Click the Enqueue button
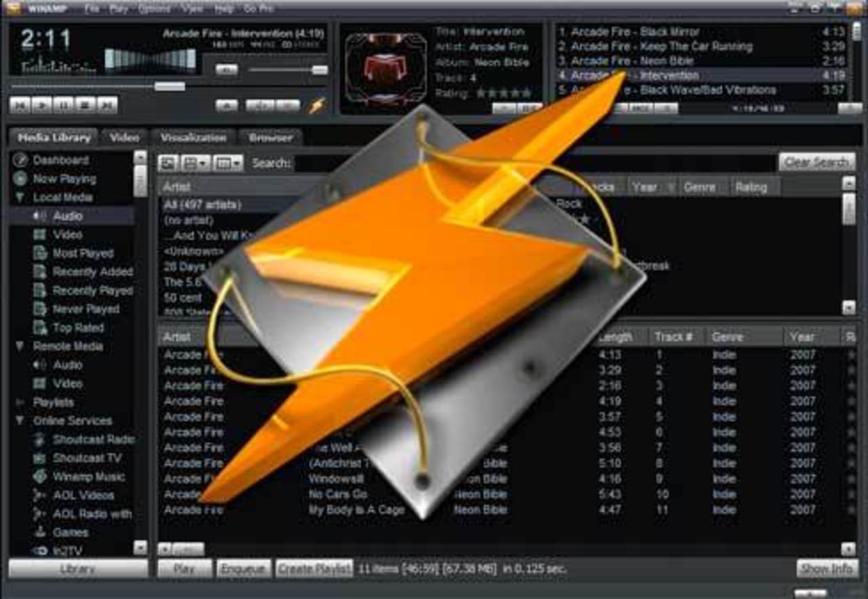 click(x=244, y=569)
